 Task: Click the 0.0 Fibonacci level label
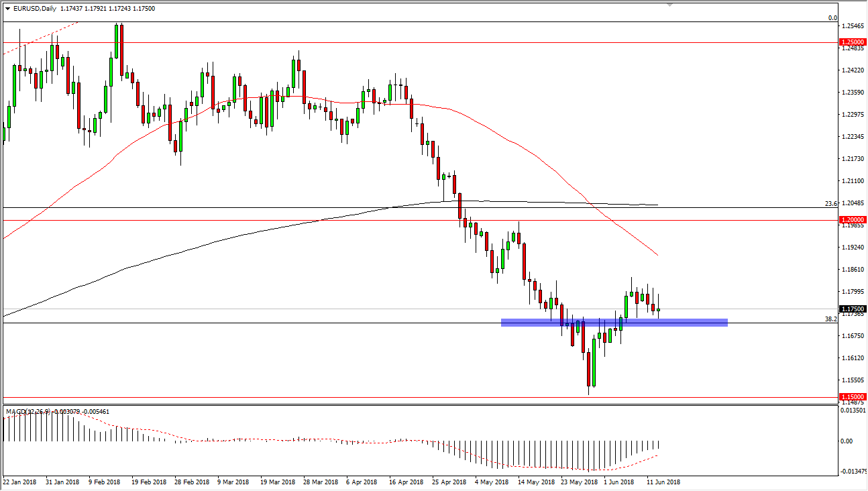click(x=833, y=17)
